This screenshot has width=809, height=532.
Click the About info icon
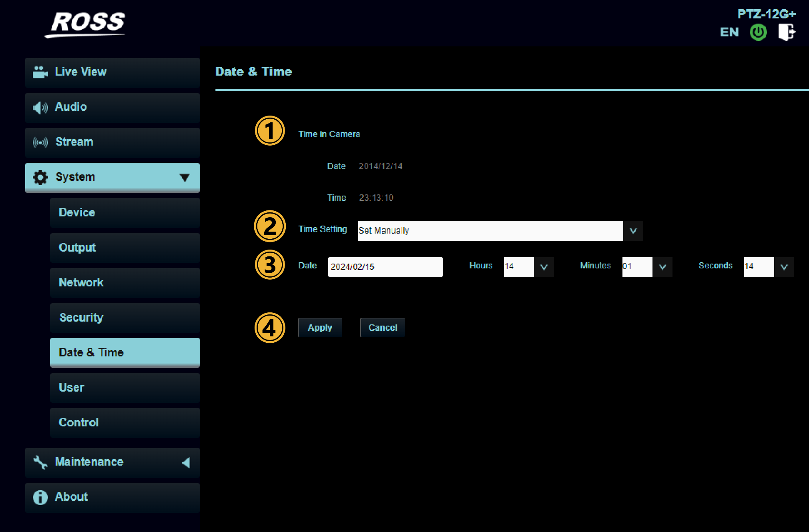(x=40, y=497)
